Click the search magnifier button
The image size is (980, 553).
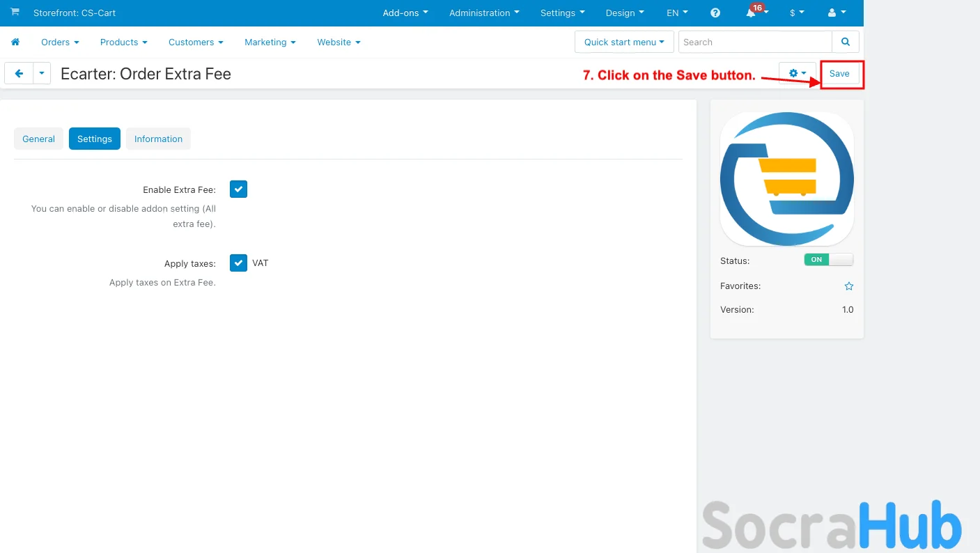pyautogui.click(x=845, y=42)
